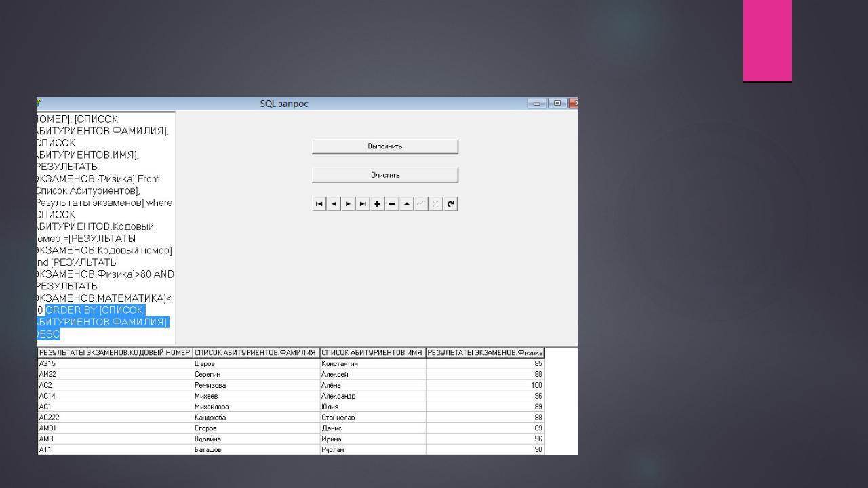Select cell АМ3 in the grid
868x488 pixels.
[x=115, y=439]
